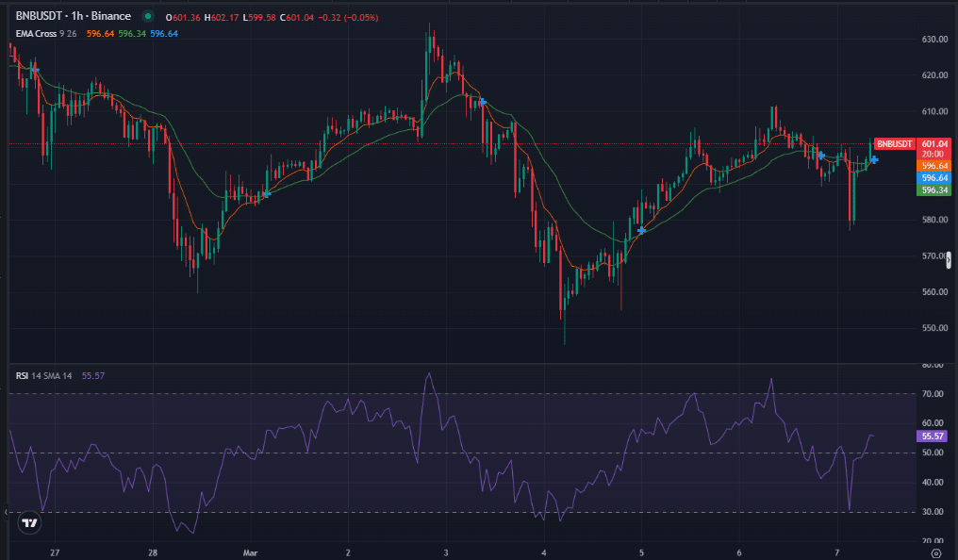The image size is (958, 560).
Task: Click the 601.04 last price tag
Action: point(934,144)
